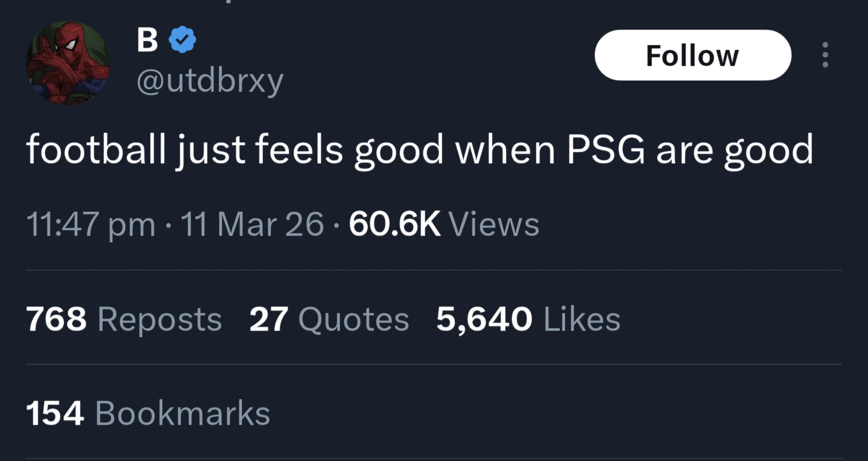Open the Spider-Man profile avatar
This screenshot has width=868, height=461.
(68, 63)
